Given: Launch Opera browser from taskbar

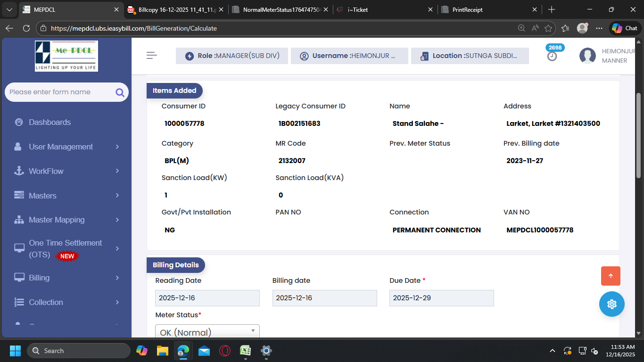Looking at the screenshot, I should tap(225, 351).
